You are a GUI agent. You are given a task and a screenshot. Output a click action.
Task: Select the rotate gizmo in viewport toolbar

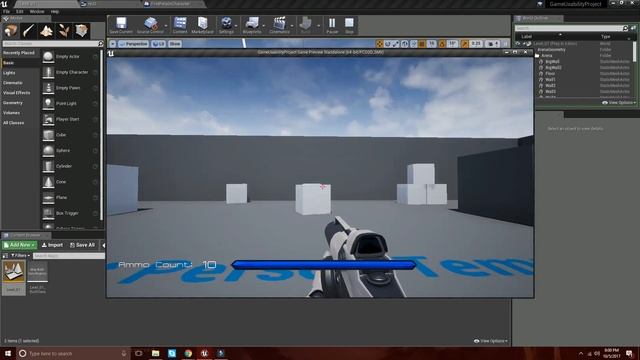[388, 44]
